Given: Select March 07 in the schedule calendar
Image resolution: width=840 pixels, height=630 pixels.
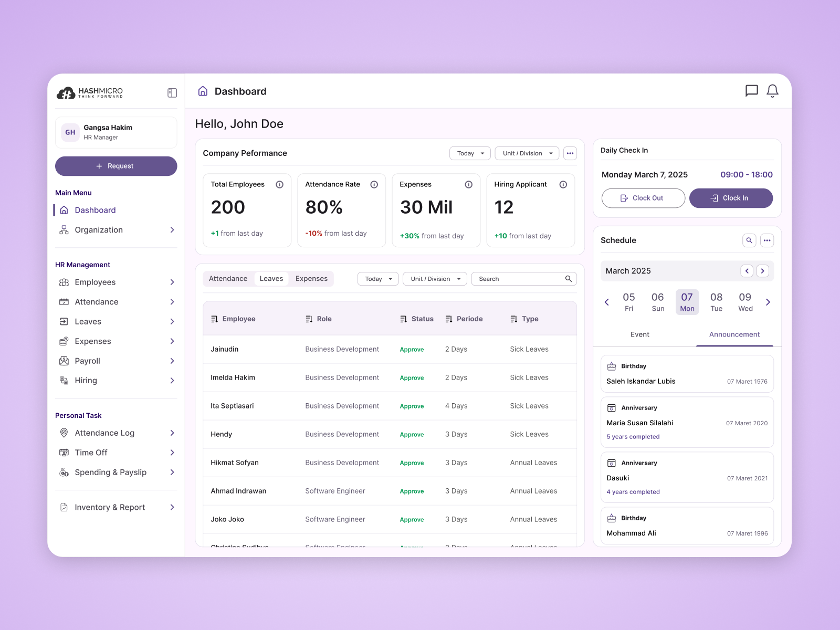Looking at the screenshot, I should [687, 302].
